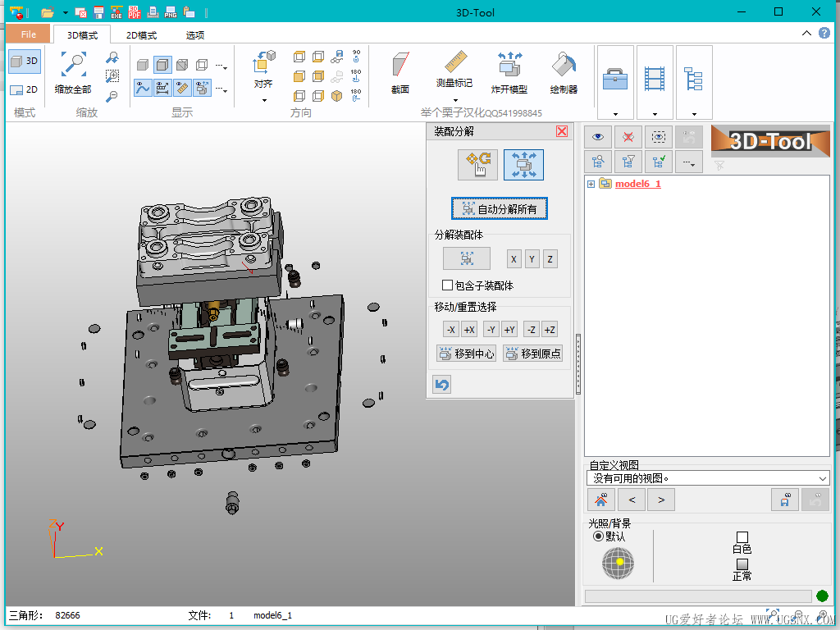Viewport: 840px width, 630px height.
Task: Click the Z explode axis button
Action: (x=550, y=259)
